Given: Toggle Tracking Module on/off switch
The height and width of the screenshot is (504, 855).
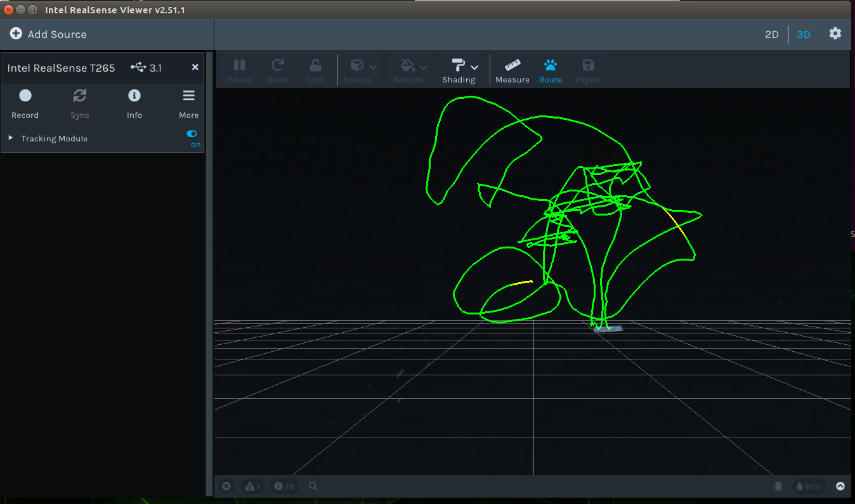Looking at the screenshot, I should pyautogui.click(x=192, y=134).
